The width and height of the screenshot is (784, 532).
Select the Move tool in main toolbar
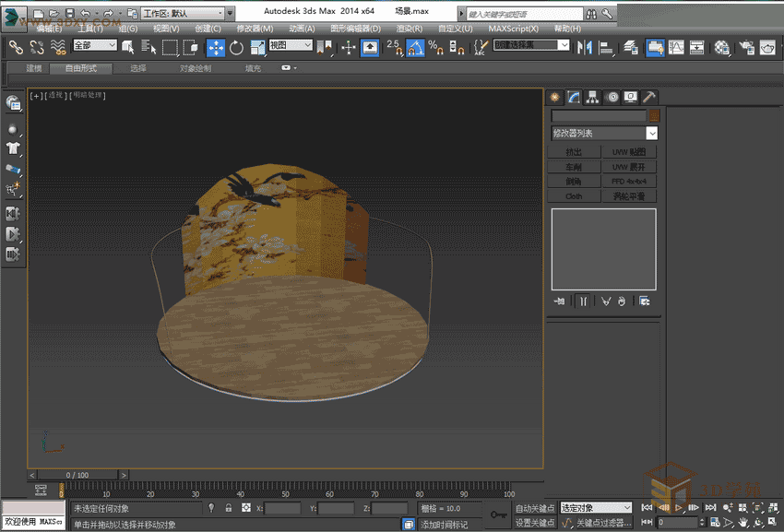[215, 48]
